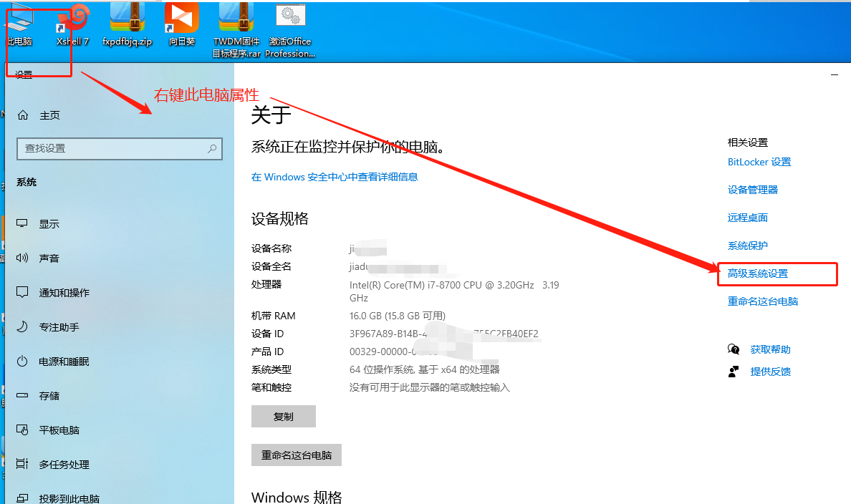Open BitLocker 设置
Image resolution: width=851 pixels, height=504 pixels.
[759, 162]
